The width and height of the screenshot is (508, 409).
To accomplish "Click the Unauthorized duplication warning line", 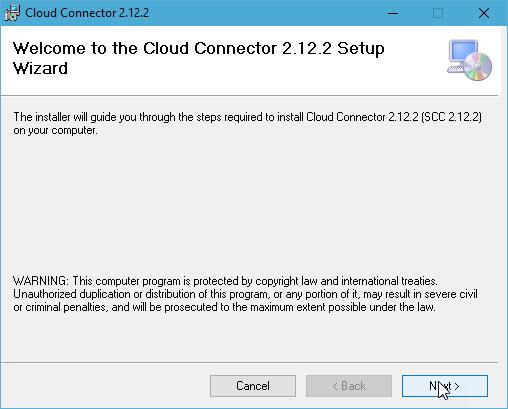I will (x=245, y=294).
